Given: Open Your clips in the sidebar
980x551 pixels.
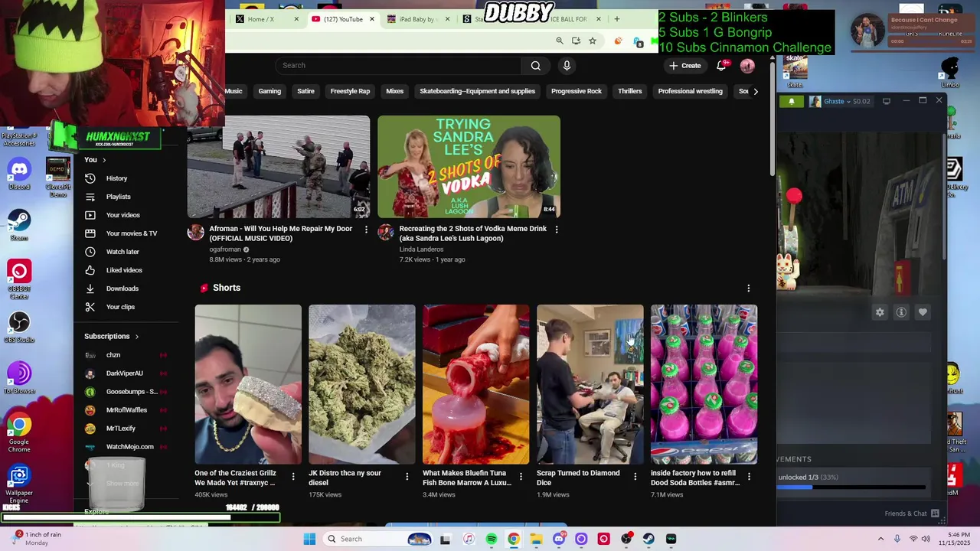Looking at the screenshot, I should pos(120,307).
